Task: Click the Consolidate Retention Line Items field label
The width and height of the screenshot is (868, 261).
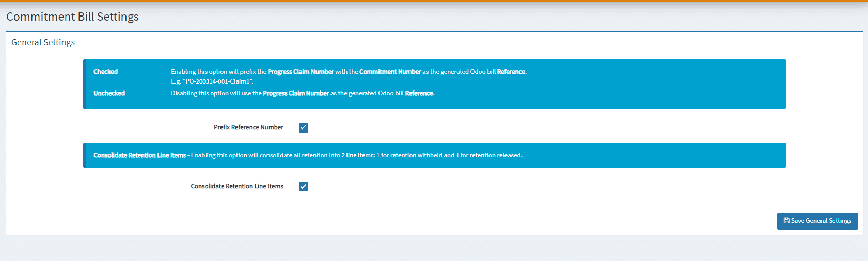Action: pos(237,186)
